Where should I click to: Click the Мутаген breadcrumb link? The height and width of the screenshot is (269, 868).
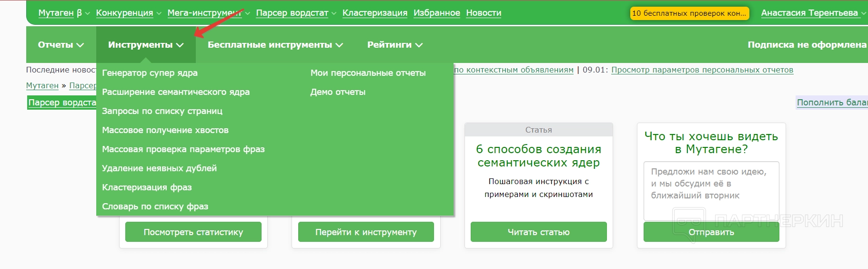point(42,85)
